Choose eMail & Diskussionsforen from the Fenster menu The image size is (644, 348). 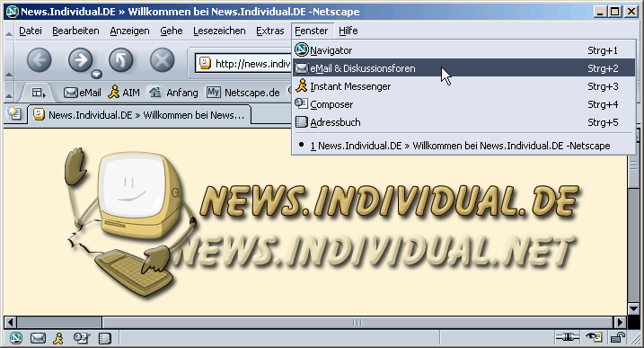click(x=463, y=68)
